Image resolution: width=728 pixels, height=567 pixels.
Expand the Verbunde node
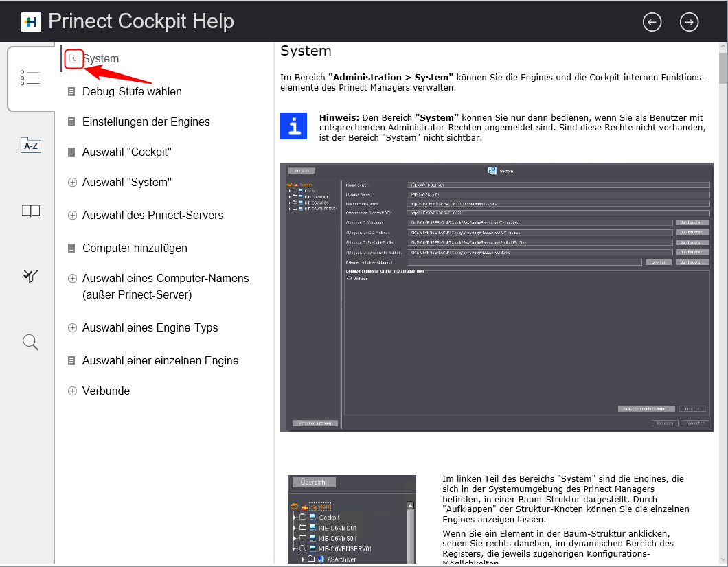click(72, 391)
